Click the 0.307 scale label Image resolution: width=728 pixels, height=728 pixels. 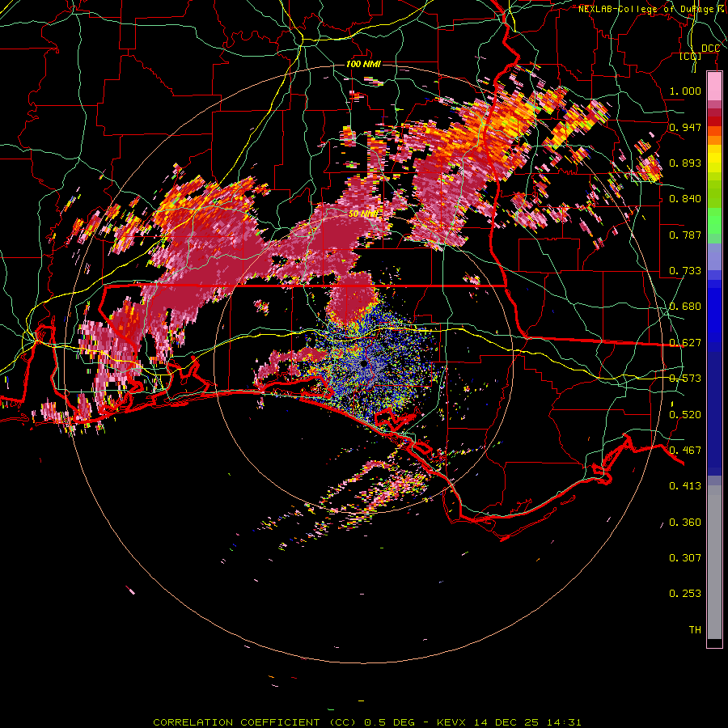685,557
